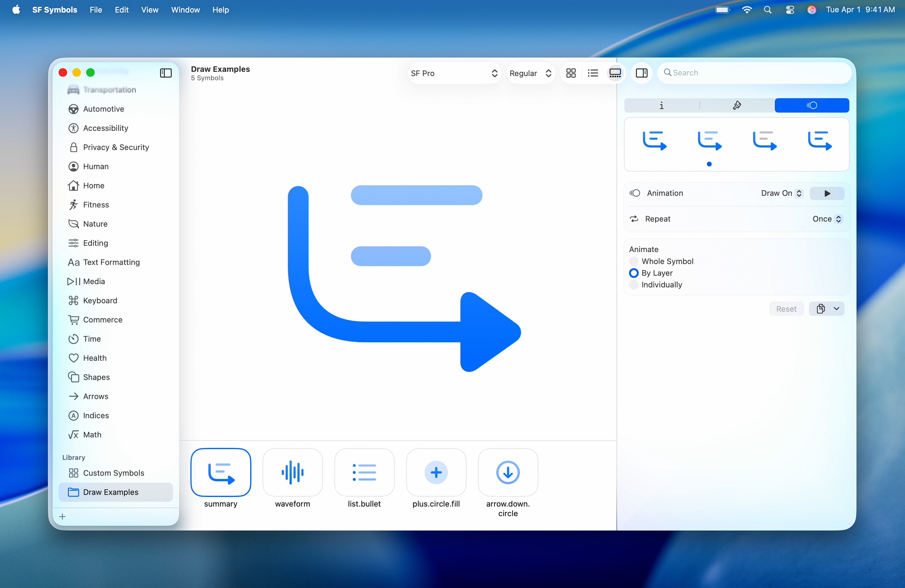Open the View menu
Image resolution: width=905 pixels, height=588 pixels.
(149, 10)
